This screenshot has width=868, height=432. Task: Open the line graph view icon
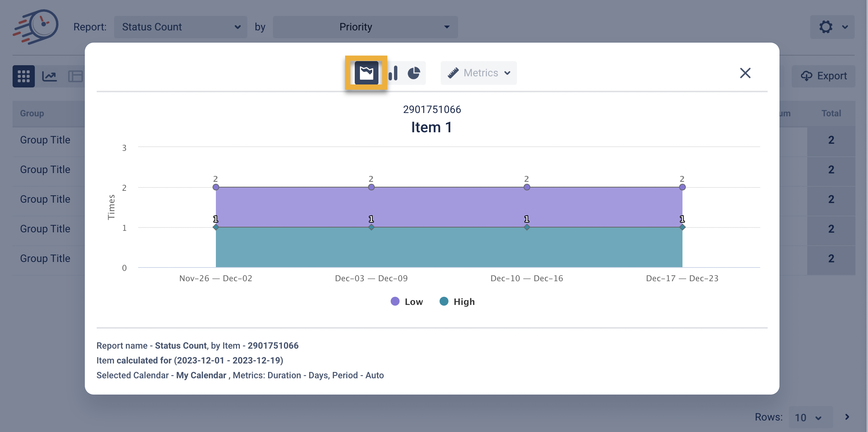point(49,76)
